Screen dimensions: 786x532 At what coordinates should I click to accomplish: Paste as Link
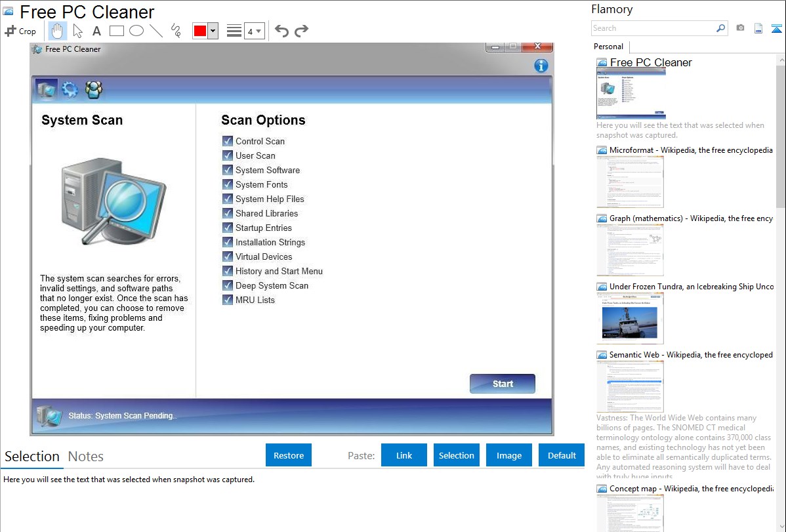click(404, 455)
